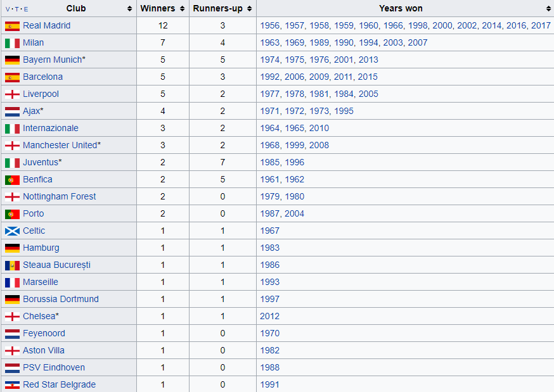This screenshot has width=554, height=392.
Task: Open the Feyenoord club link
Action: click(44, 333)
